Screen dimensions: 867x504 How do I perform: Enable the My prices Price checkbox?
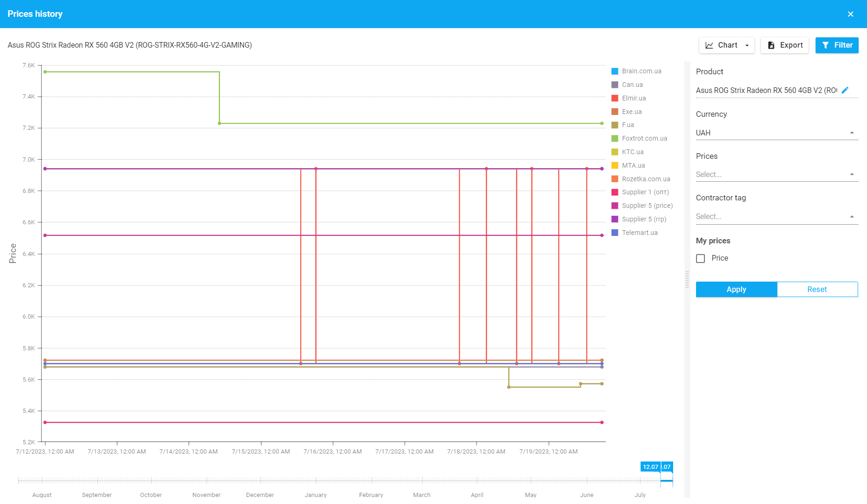click(700, 258)
